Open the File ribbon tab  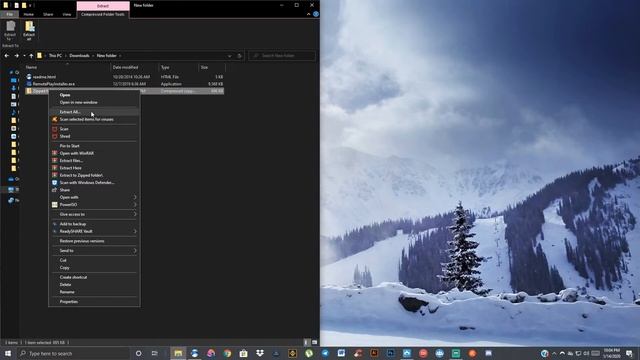pos(9,14)
